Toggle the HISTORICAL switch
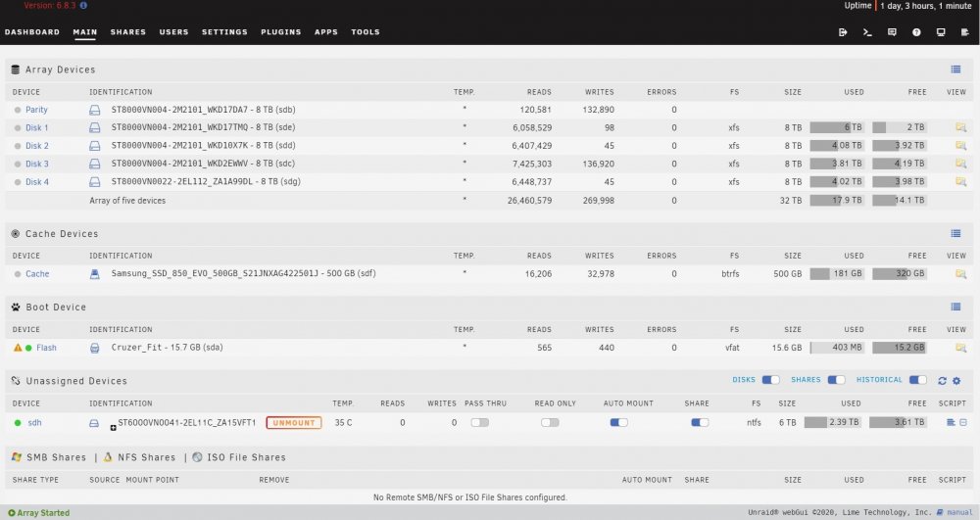 coord(917,380)
